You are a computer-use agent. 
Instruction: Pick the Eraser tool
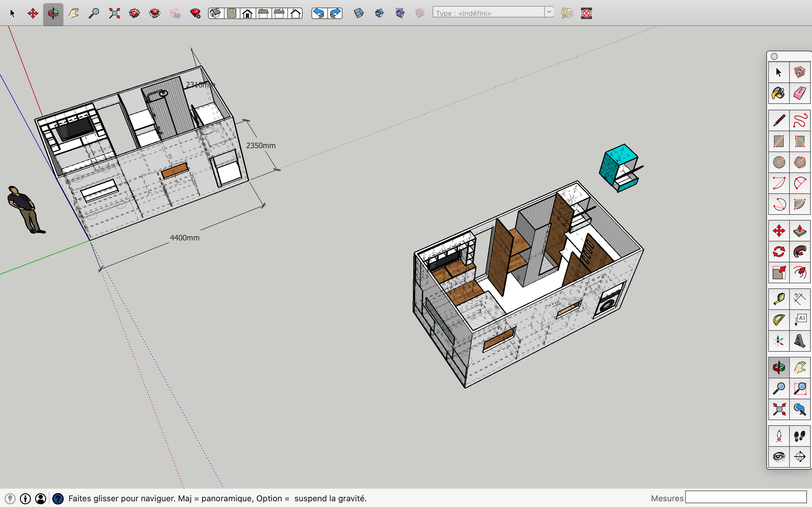coord(800,93)
